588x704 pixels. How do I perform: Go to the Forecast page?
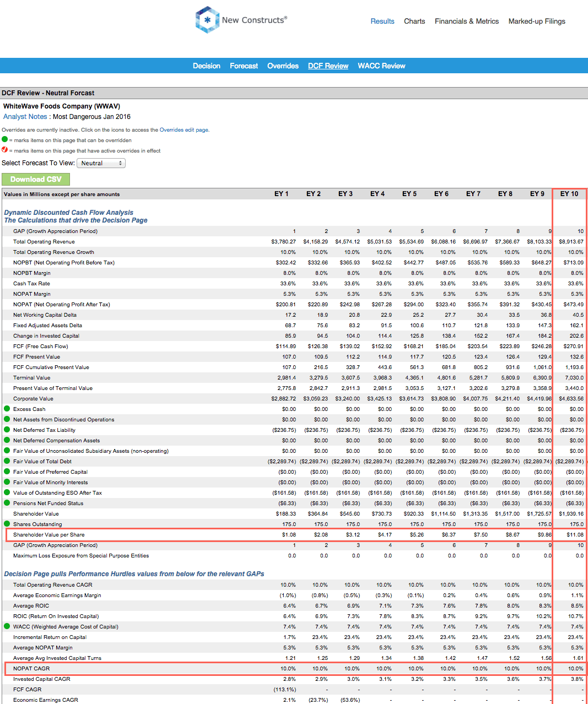click(244, 66)
